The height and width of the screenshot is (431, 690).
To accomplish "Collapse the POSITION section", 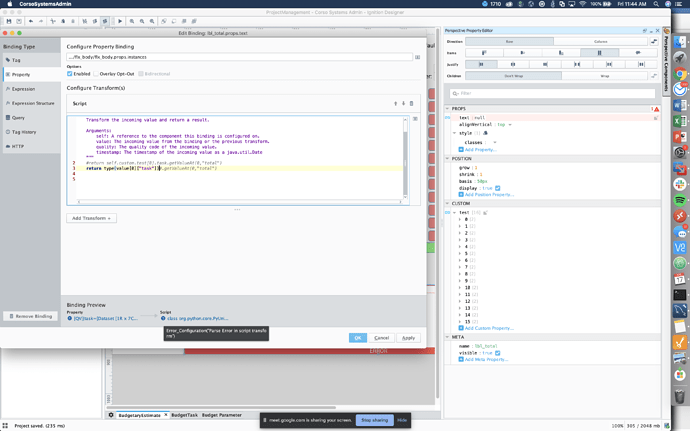I will pyautogui.click(x=448, y=158).
